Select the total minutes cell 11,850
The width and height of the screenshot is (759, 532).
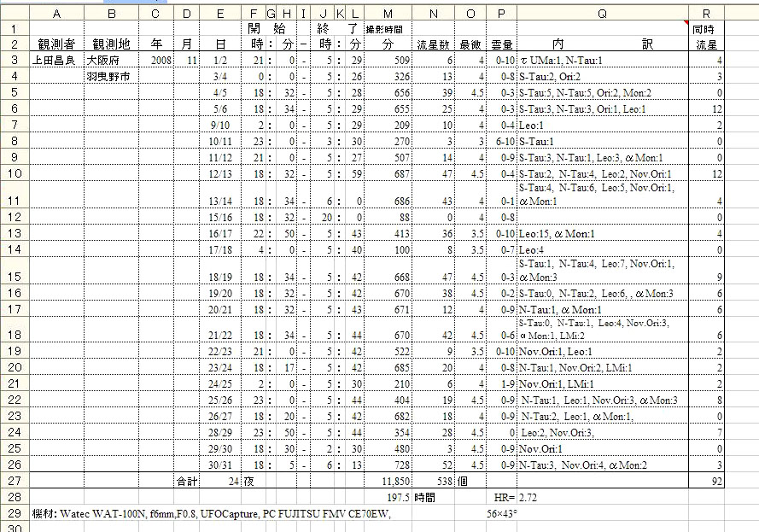388,481
